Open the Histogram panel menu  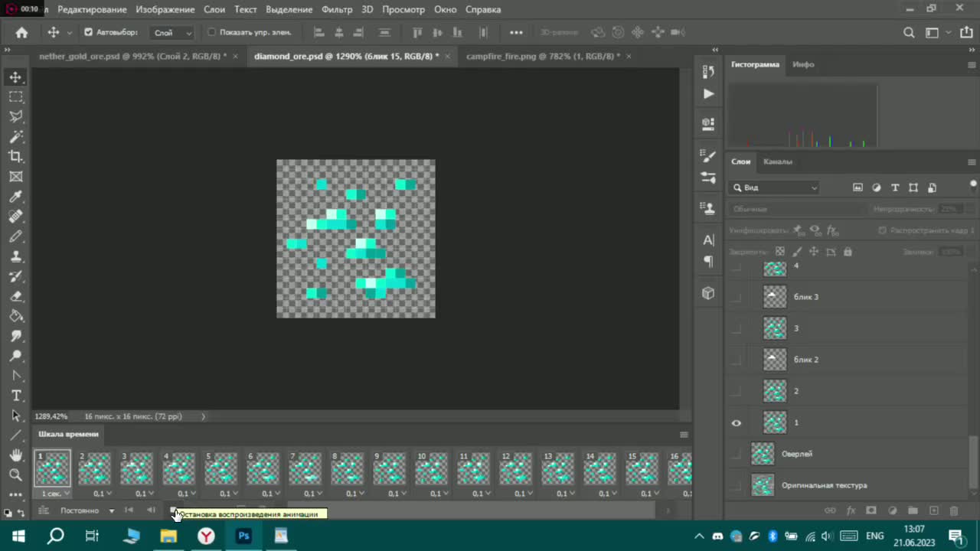[972, 65]
